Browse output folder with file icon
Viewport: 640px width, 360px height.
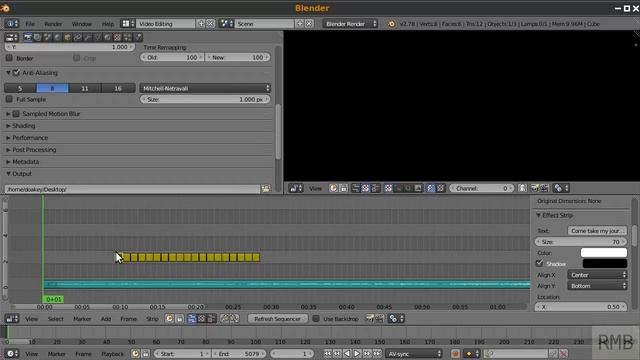coord(266,189)
